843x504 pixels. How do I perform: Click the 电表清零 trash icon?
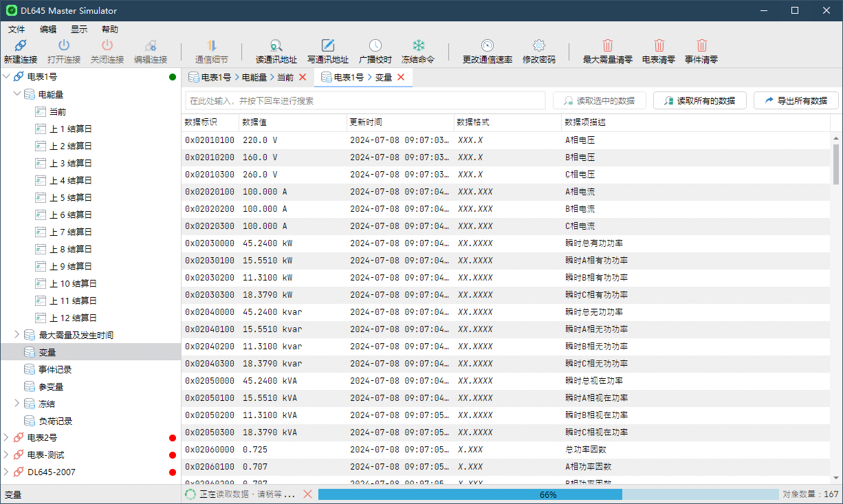tap(659, 45)
